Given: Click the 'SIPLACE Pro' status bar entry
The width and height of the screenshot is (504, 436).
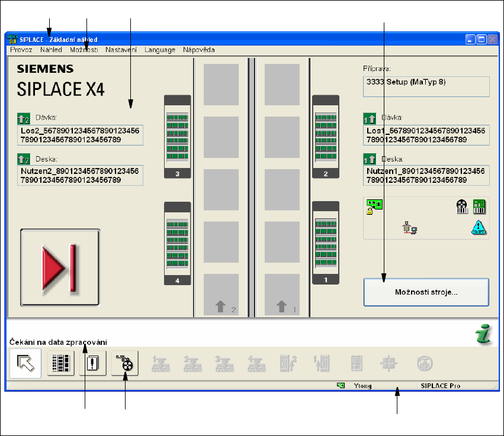Looking at the screenshot, I should click(x=441, y=386).
